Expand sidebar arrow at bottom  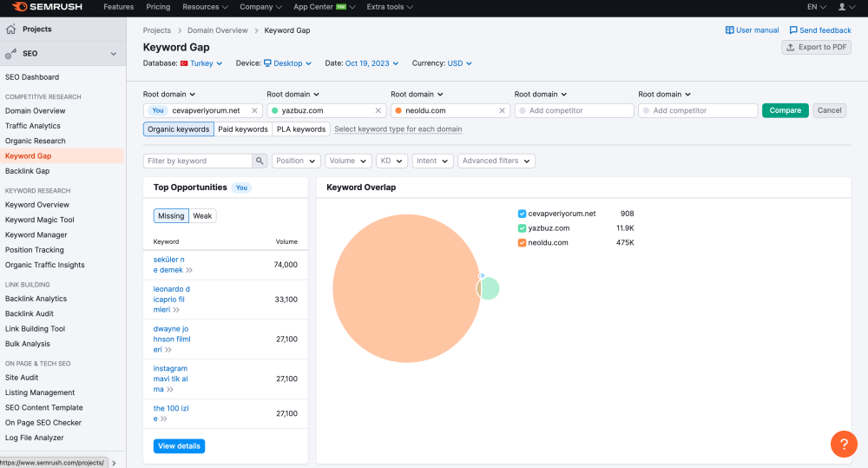tap(114, 463)
